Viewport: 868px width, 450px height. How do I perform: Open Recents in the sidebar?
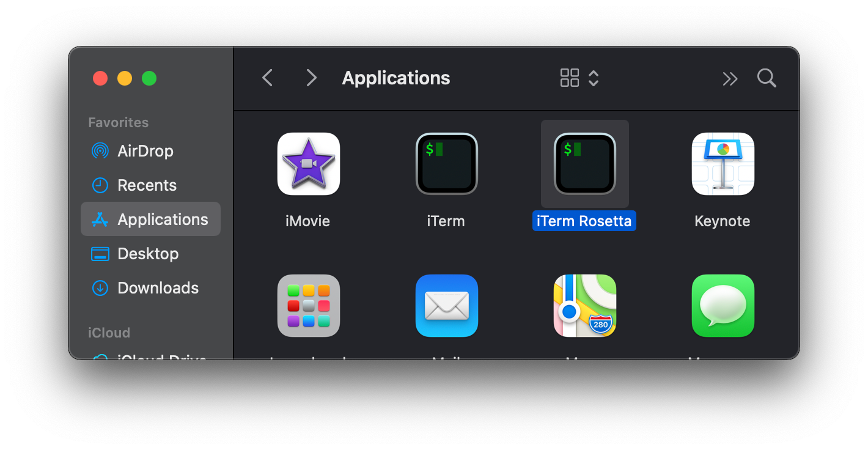coord(150,185)
